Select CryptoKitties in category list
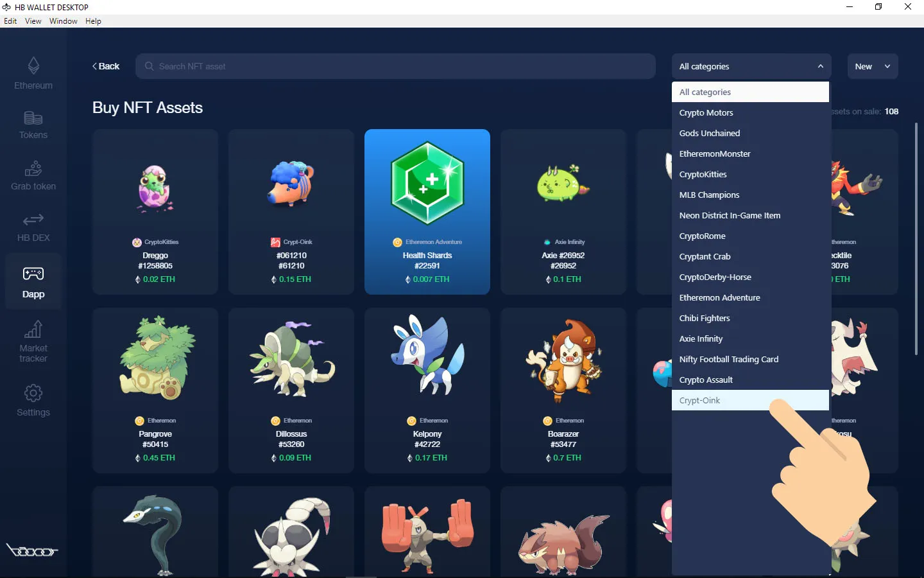 [703, 174]
